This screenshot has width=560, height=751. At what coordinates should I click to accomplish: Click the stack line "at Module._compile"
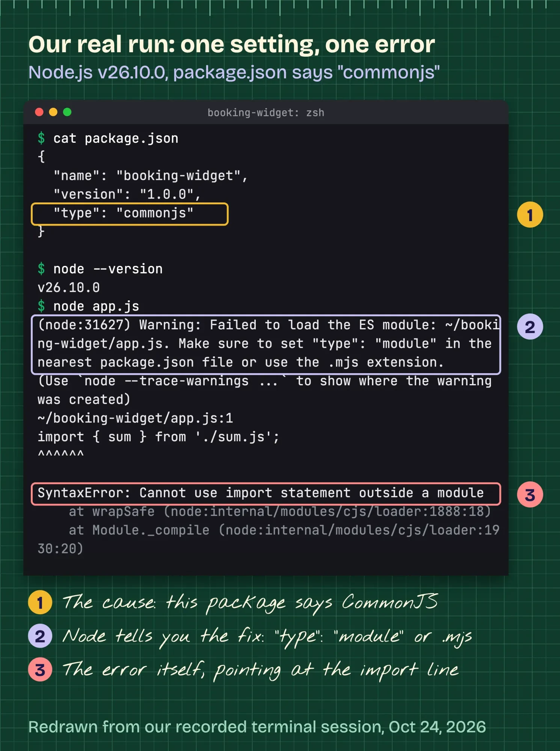pyautogui.click(x=269, y=540)
